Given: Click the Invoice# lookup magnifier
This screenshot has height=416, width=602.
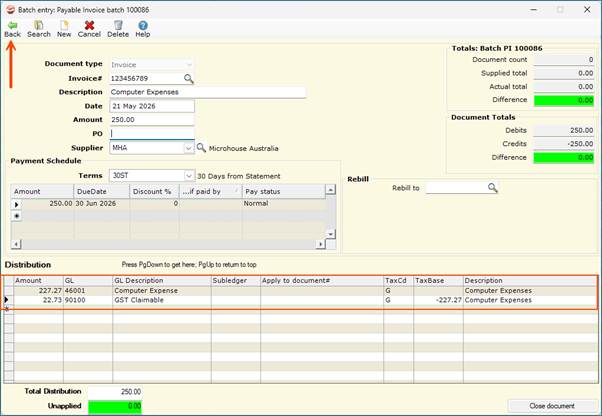Looking at the screenshot, I should (x=189, y=79).
